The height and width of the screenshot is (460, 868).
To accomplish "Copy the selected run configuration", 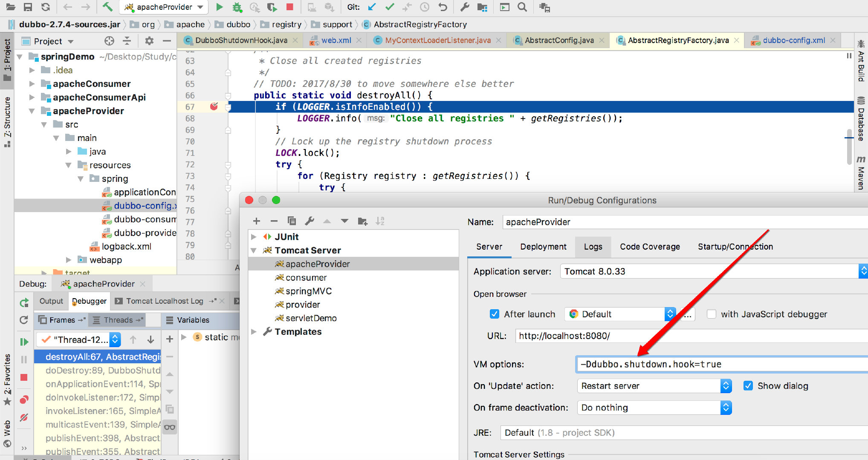I will point(292,221).
